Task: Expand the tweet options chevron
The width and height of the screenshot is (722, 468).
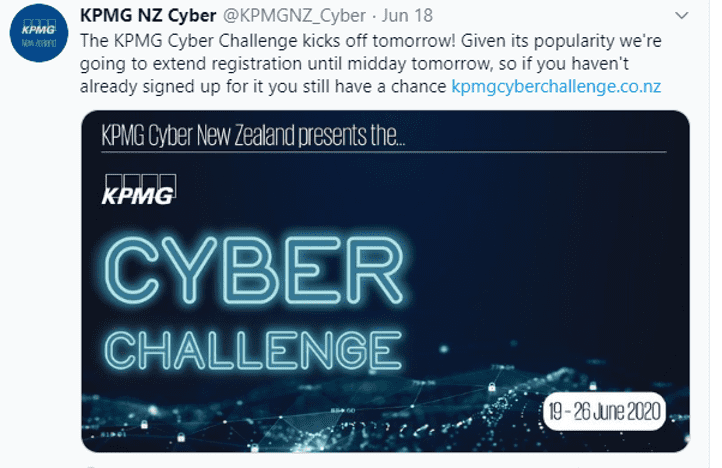Action: [682, 15]
